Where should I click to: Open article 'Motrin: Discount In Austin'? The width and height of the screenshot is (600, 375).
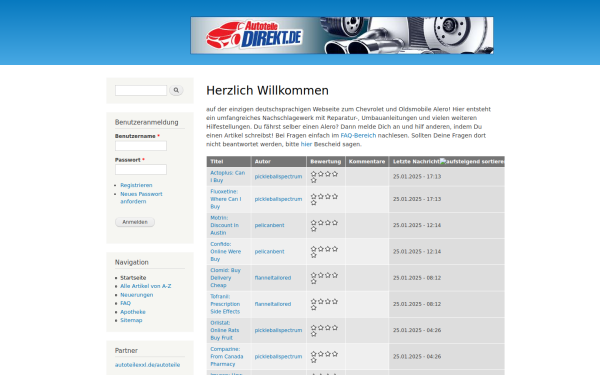click(224, 225)
